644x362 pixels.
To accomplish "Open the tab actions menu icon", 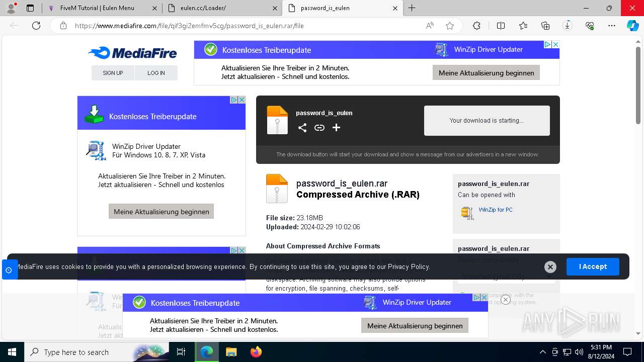I will (x=30, y=8).
